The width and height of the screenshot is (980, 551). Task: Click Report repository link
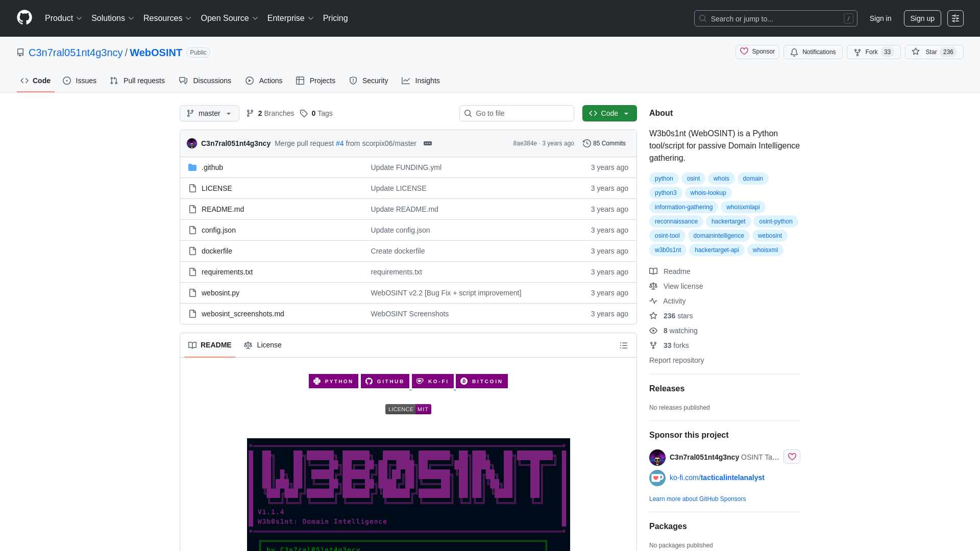[x=676, y=360]
